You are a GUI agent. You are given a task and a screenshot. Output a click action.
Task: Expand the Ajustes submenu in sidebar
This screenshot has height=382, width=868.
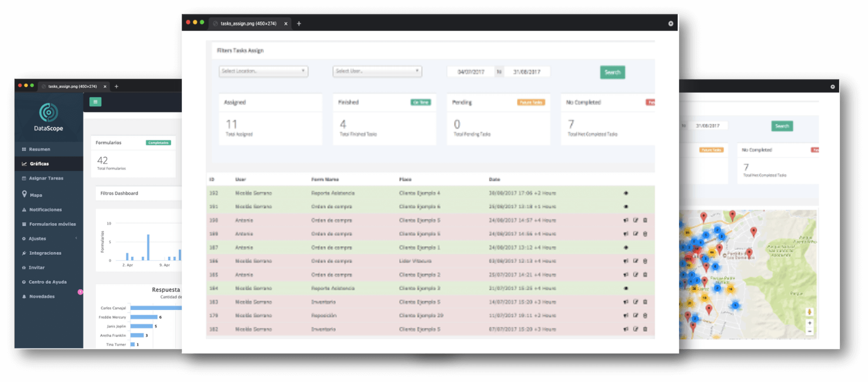[x=37, y=239]
